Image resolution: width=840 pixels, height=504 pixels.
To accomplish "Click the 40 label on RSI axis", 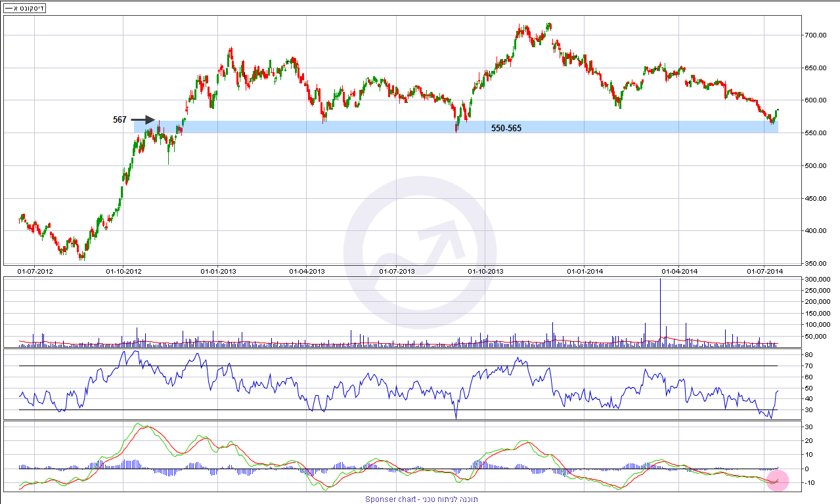I will pos(808,399).
